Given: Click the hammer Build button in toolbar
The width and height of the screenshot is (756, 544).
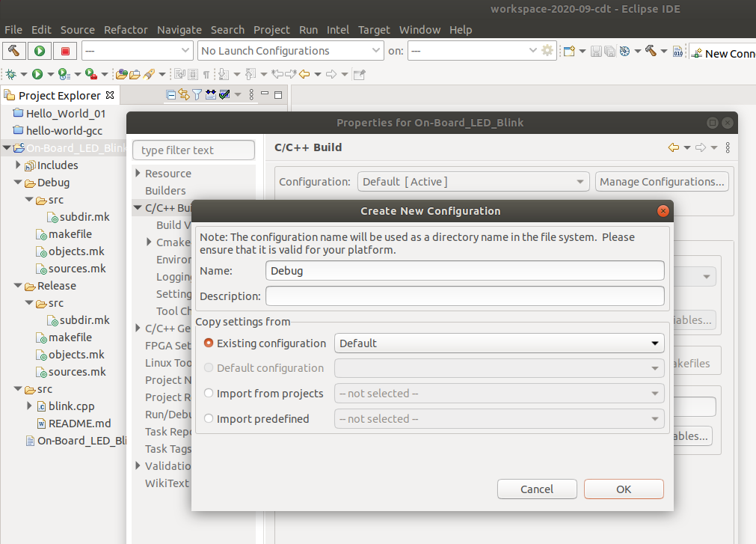Looking at the screenshot, I should [14, 51].
